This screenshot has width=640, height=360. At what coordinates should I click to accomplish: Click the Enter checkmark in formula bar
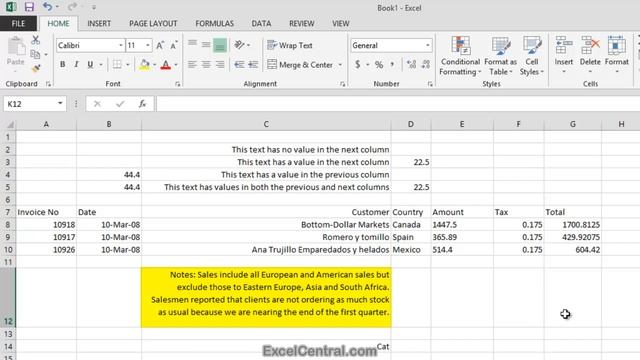120,104
